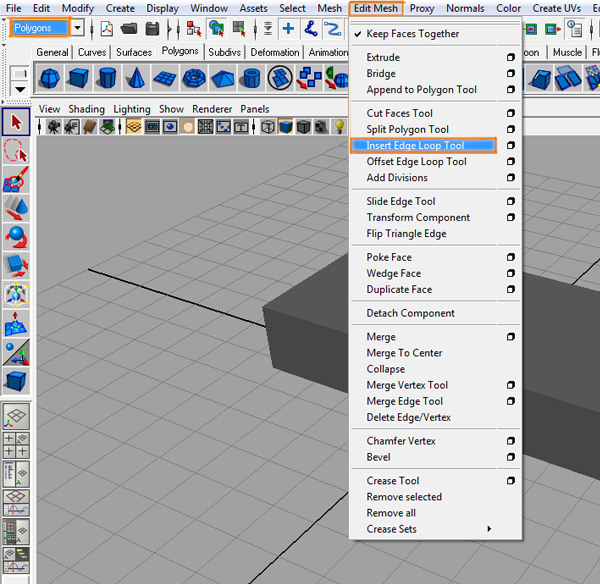Screen dimensions: 600x584
Task: Open the Lighting panel menu
Action: [132, 109]
